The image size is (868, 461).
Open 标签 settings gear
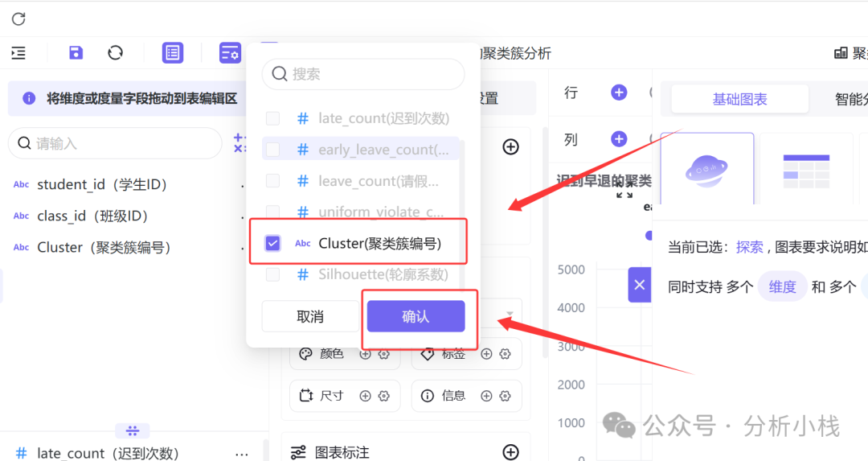(x=505, y=354)
